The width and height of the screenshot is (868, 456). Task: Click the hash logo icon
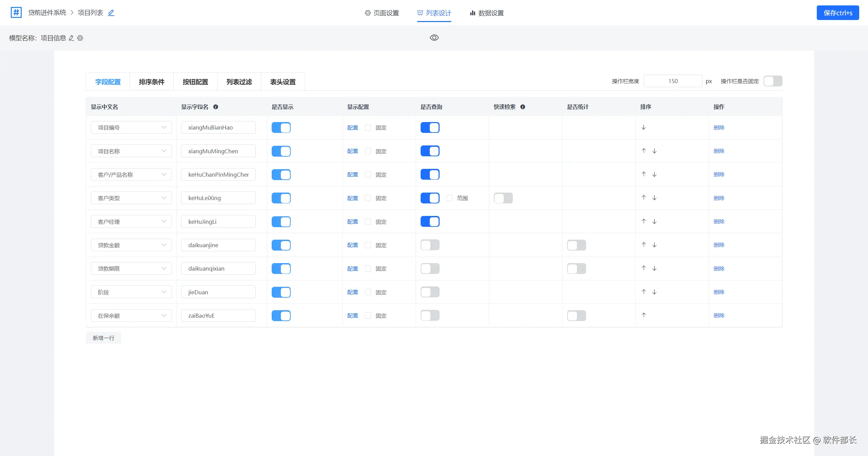pyautogui.click(x=16, y=13)
